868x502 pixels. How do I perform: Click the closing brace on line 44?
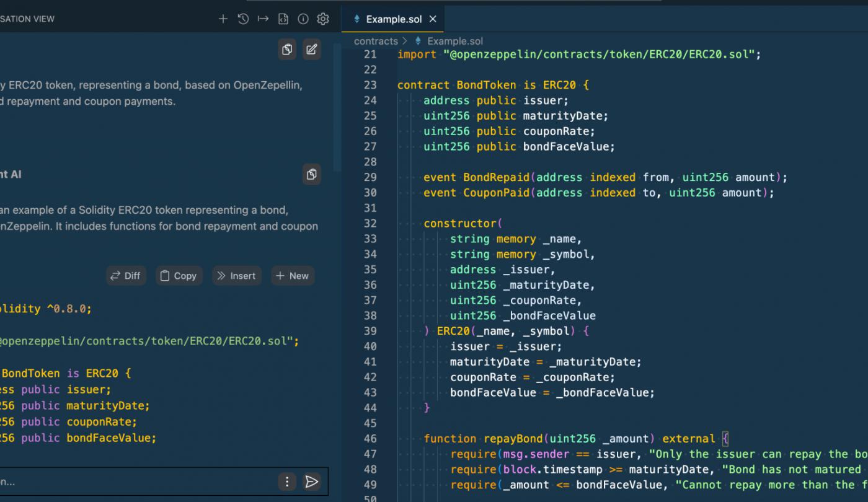pyautogui.click(x=427, y=408)
